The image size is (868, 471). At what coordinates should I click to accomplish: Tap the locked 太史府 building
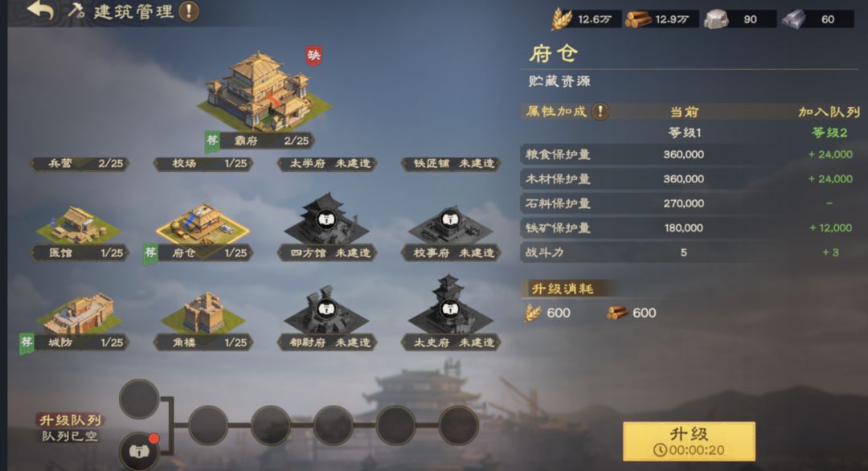point(450,305)
